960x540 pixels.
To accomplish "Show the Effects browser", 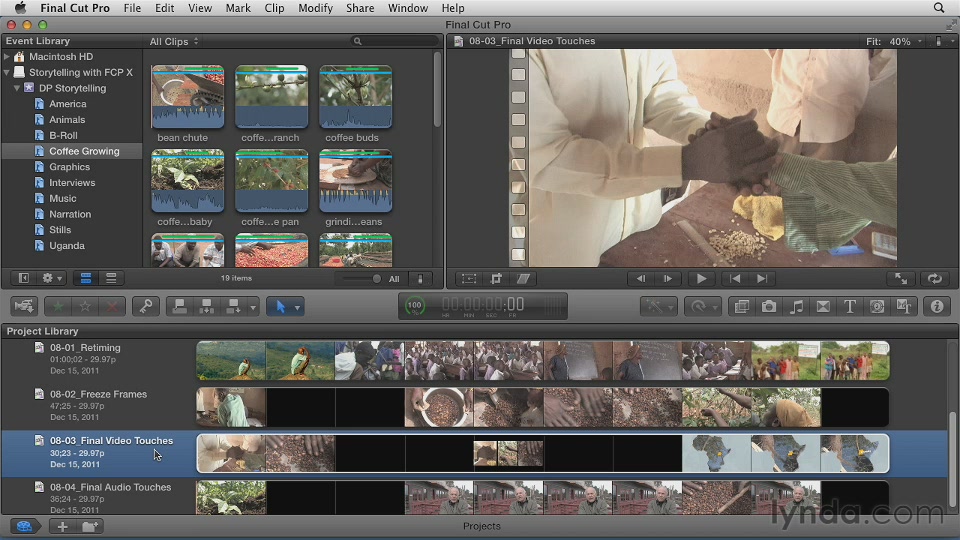I will click(741, 306).
